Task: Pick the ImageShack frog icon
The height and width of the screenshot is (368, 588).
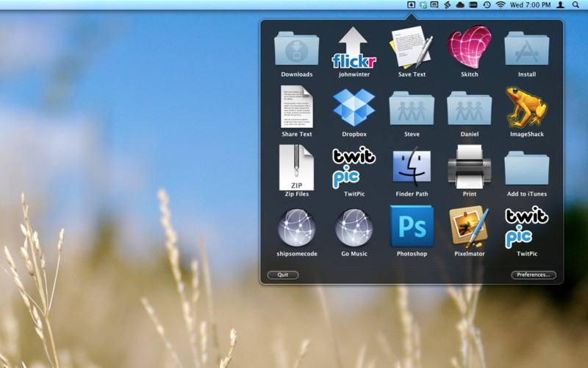Action: (526, 107)
